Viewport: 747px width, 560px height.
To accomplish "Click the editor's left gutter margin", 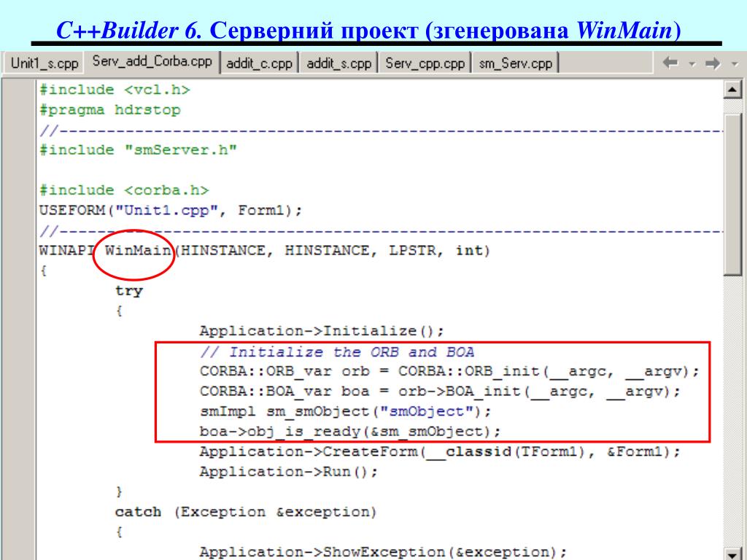I will coord(19,319).
